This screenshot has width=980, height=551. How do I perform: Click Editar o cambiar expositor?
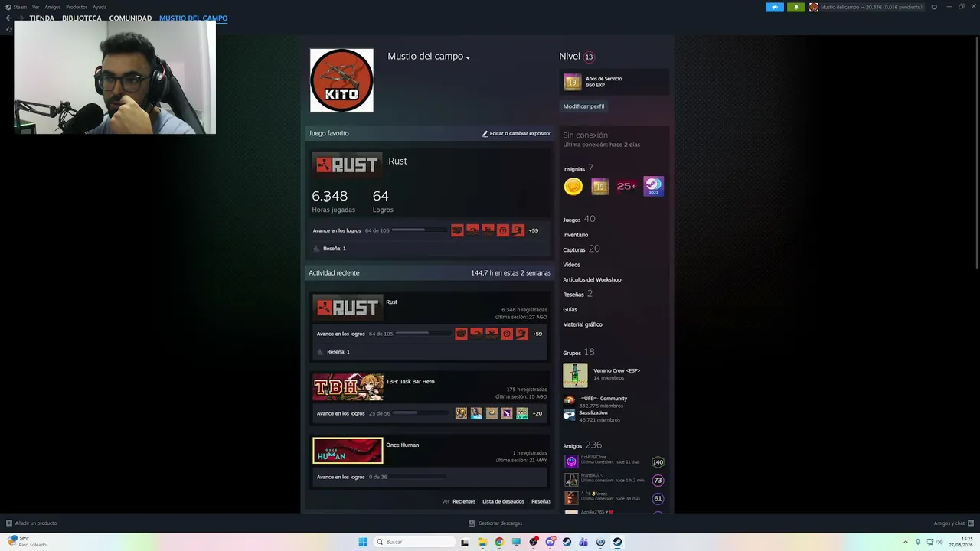(516, 133)
